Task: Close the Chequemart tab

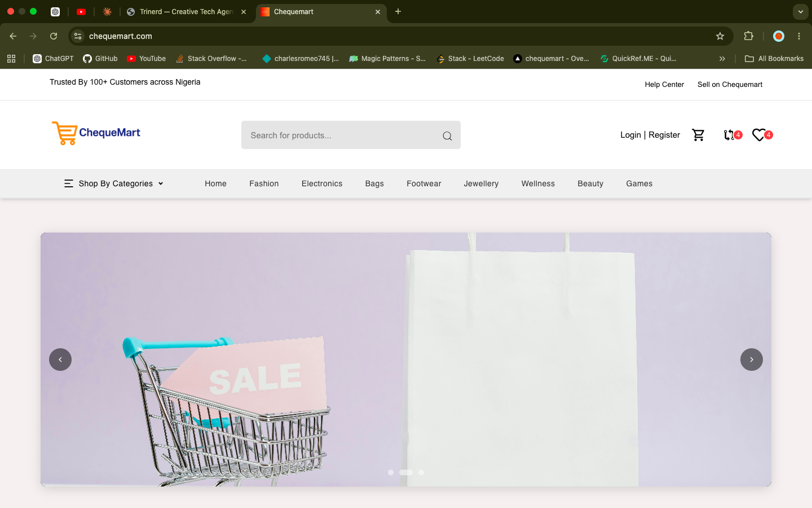Action: [x=378, y=12]
